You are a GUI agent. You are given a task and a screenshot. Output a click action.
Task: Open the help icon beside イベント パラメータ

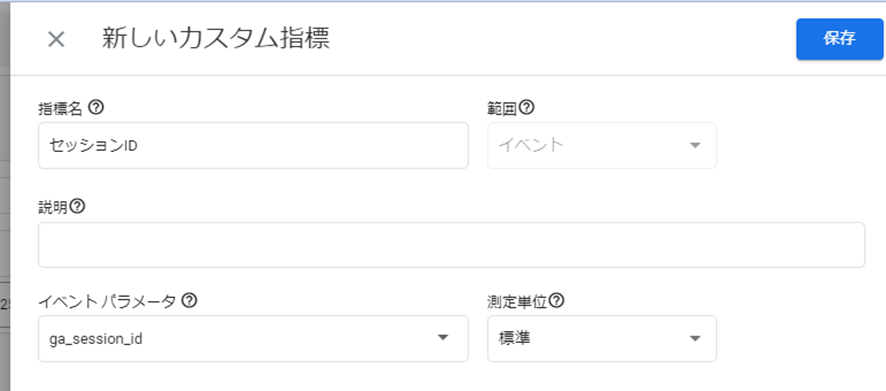[x=190, y=301]
